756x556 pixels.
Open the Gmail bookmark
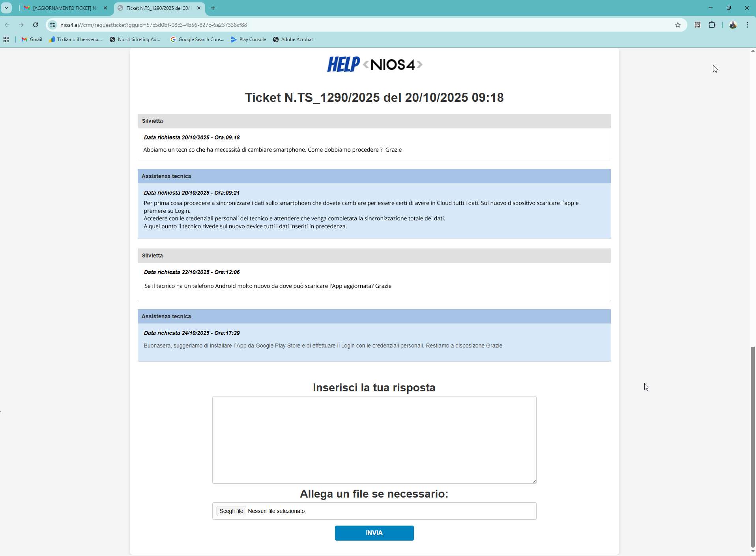click(x=32, y=39)
